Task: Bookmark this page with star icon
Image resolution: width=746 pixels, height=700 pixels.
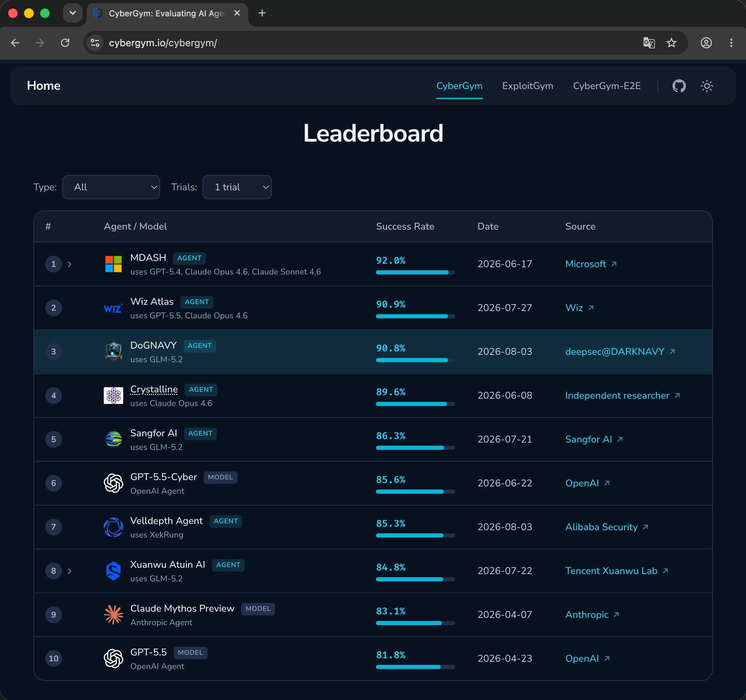Action: coord(671,43)
